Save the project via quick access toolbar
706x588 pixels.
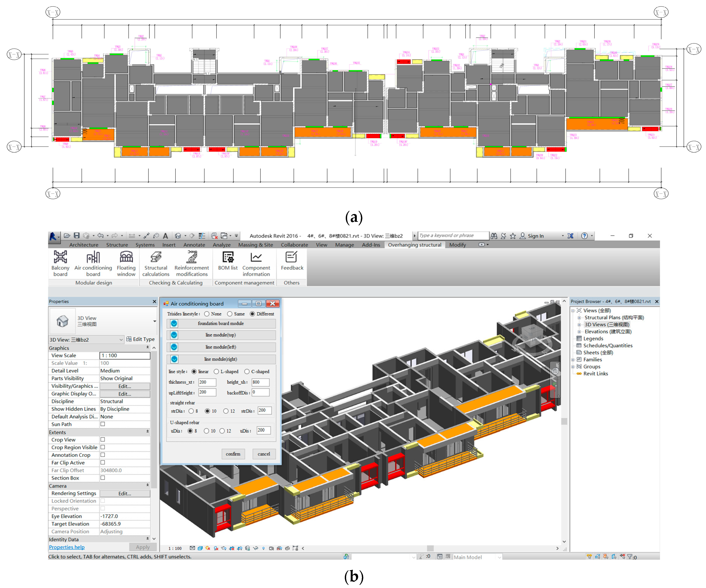click(76, 236)
